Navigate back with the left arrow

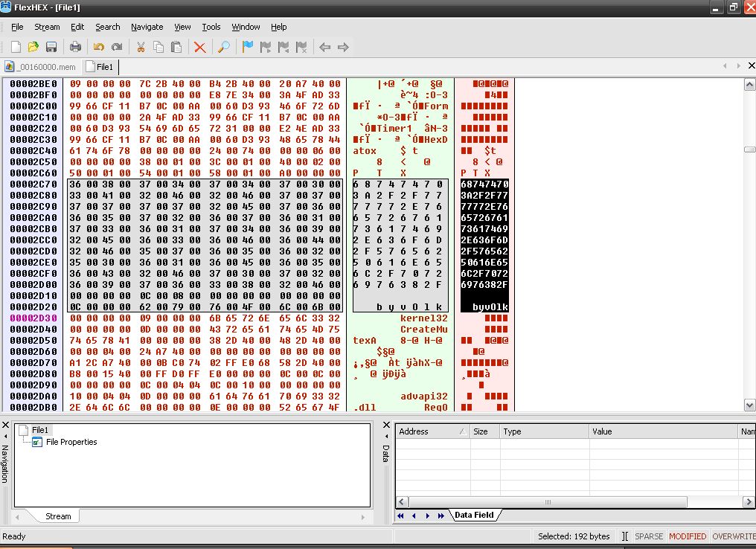(x=325, y=47)
